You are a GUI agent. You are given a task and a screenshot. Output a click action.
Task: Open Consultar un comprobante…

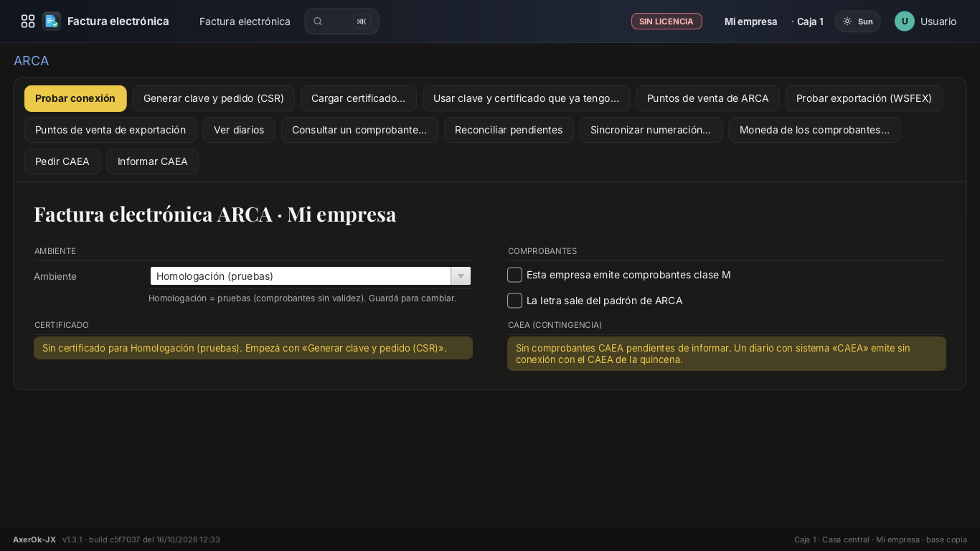tap(359, 130)
